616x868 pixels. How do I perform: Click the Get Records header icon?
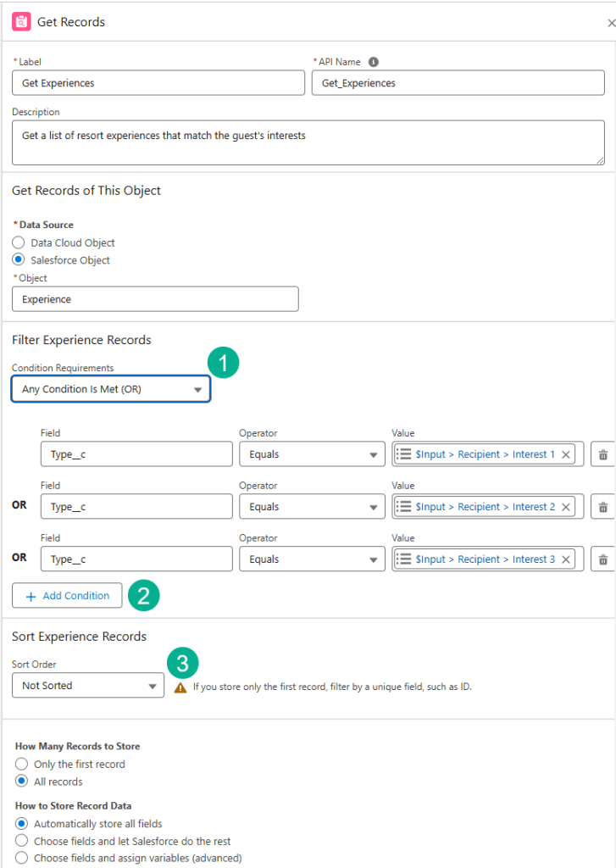(x=21, y=22)
